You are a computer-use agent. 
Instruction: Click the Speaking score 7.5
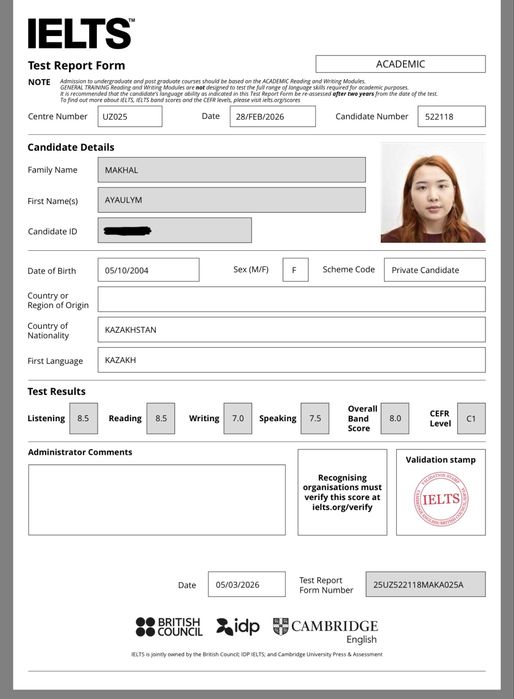pos(315,419)
